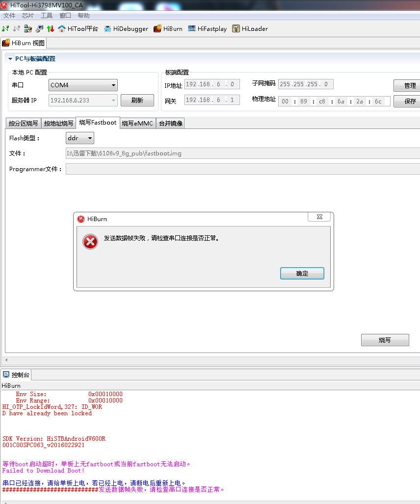420x504 pixels.
Task: Open the 帮助 menu
Action: tap(83, 15)
